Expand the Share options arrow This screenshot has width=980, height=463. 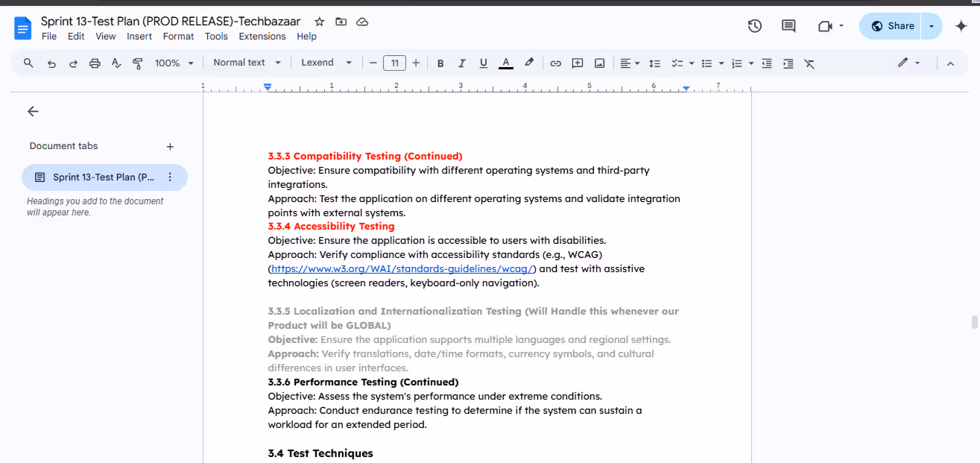coord(932,26)
